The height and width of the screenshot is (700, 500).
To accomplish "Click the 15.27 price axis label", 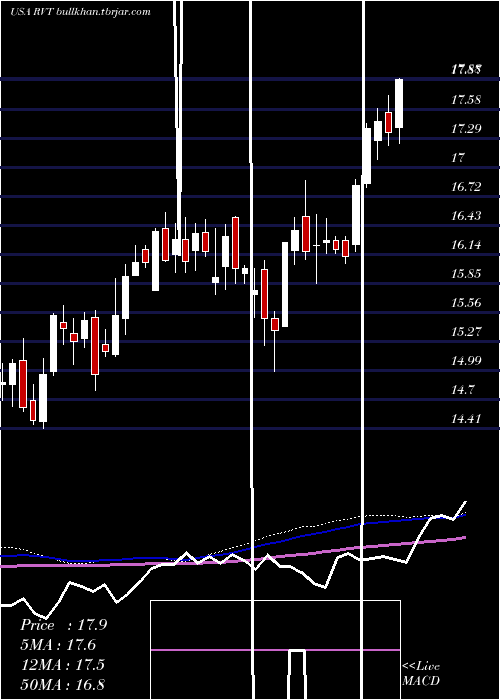I will pyautogui.click(x=466, y=332).
